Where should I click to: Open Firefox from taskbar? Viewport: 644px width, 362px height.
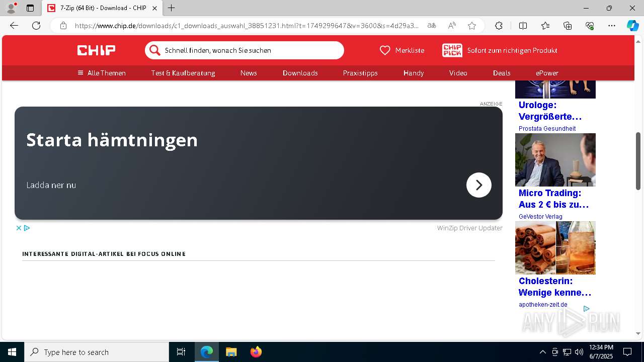tap(256, 352)
